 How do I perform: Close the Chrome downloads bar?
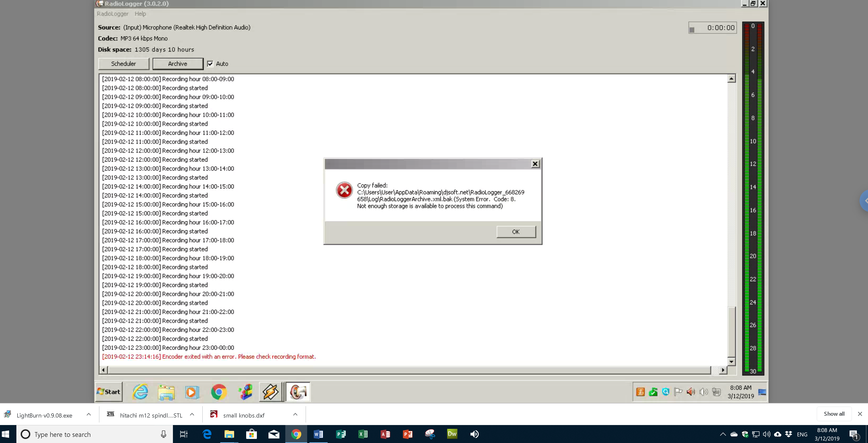[x=860, y=414]
